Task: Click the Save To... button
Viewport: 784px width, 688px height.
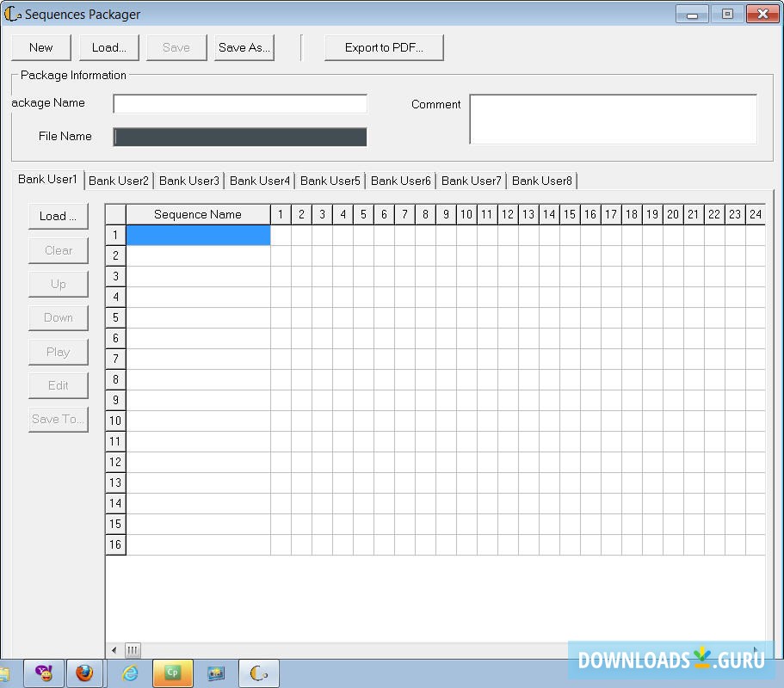Action: point(59,419)
